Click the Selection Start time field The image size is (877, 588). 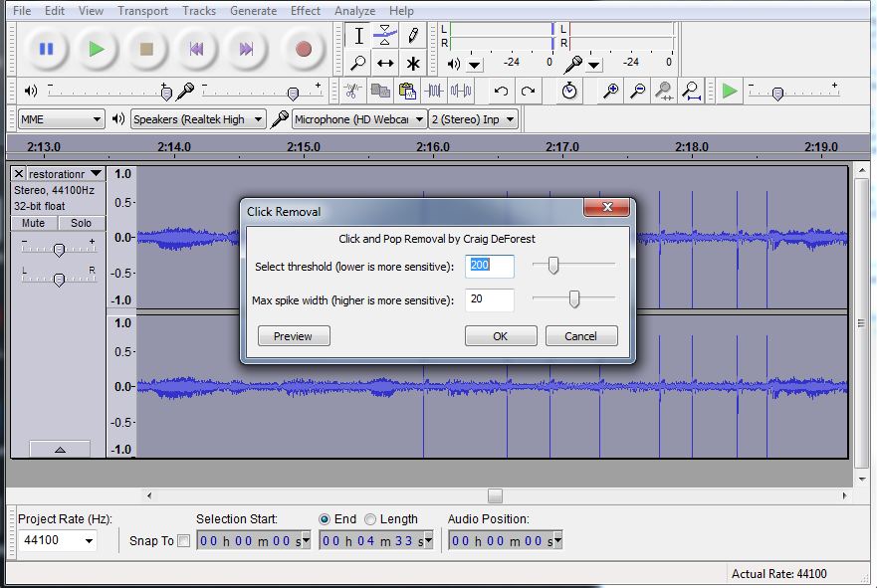254,540
